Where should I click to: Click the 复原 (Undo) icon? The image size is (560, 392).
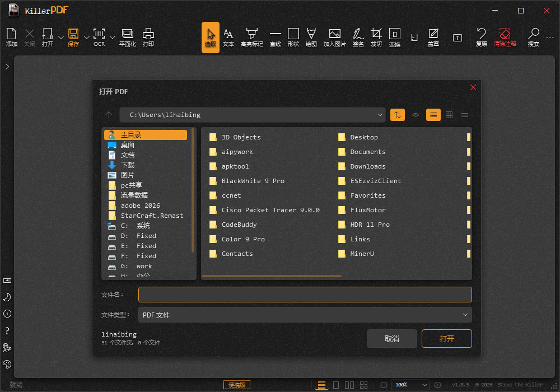pos(482,37)
